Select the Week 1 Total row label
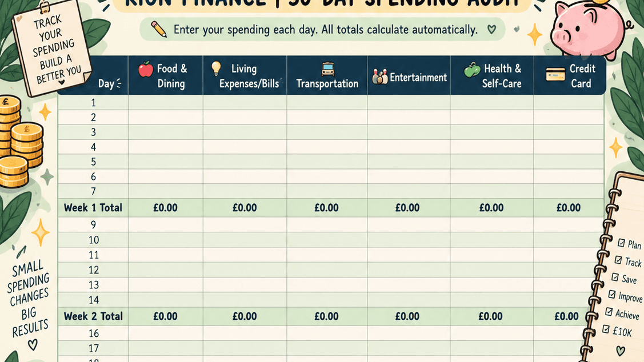 click(93, 208)
